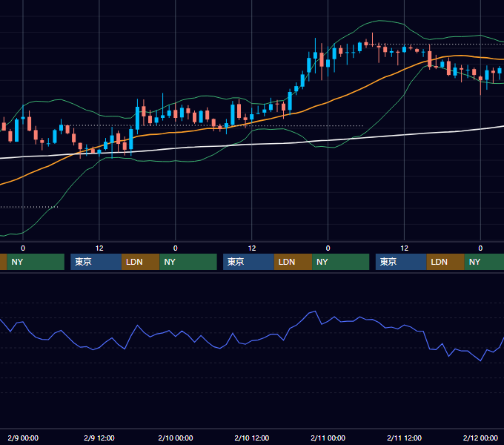Click the 2/10 12:00 date label
The height and width of the screenshot is (445, 504).
point(252,438)
